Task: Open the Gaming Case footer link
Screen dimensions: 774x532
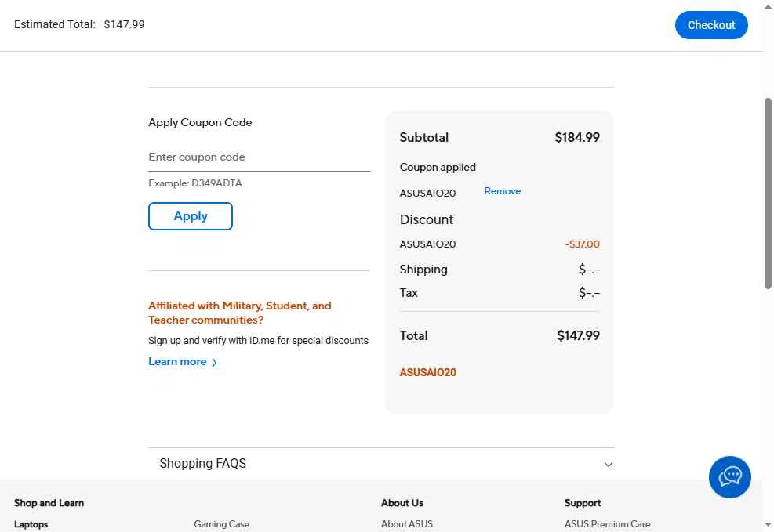Action: pyautogui.click(x=222, y=524)
